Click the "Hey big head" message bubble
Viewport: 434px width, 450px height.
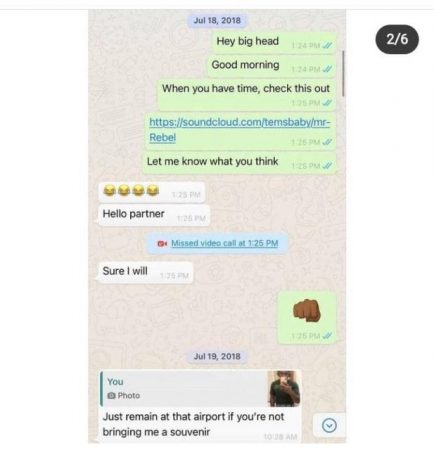pyautogui.click(x=274, y=43)
